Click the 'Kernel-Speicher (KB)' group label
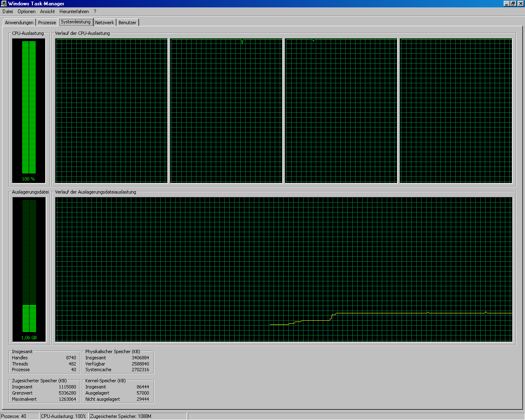The width and height of the screenshot is (525, 420). coord(105,381)
